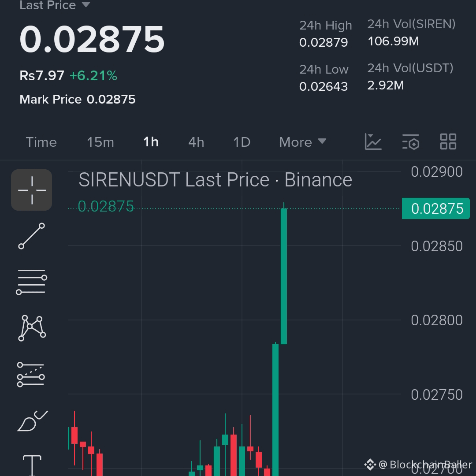This screenshot has width=476, height=476.
Task: Open the chart indicators icon
Action: tap(373, 142)
